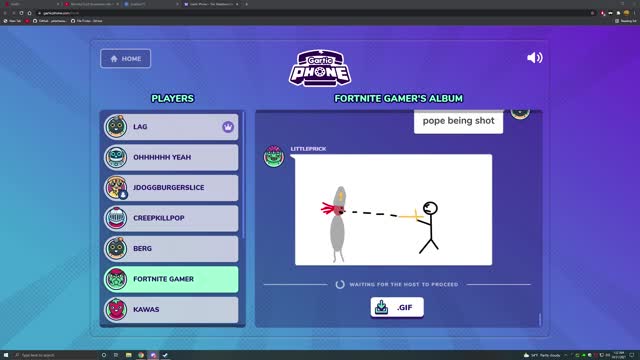Viewport: 640px width, 360px height.
Task: Switch to the second browser tab
Action: tap(91, 4)
